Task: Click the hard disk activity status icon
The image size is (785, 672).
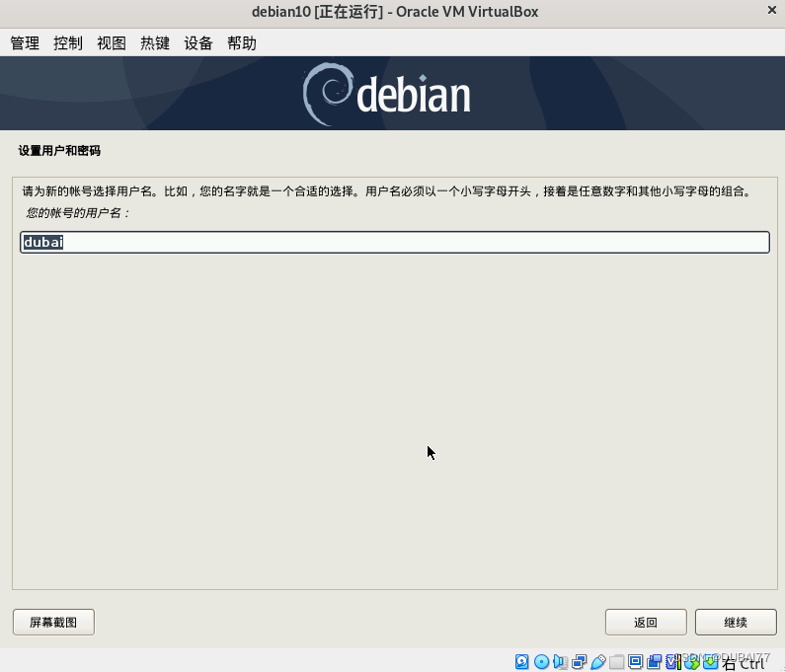Action: [x=522, y=661]
